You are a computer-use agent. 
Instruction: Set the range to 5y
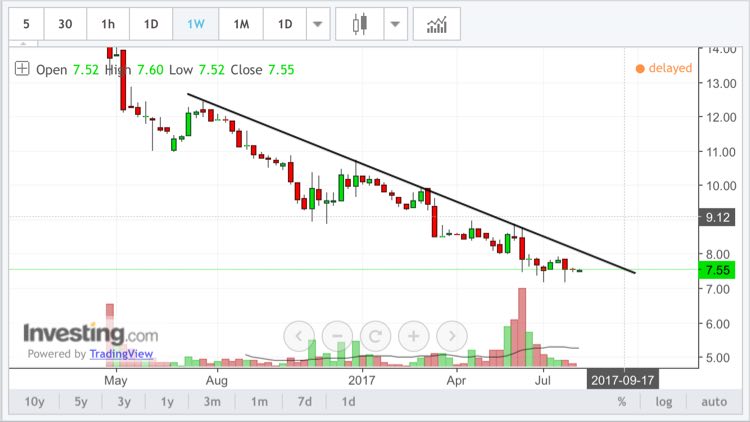point(81,401)
